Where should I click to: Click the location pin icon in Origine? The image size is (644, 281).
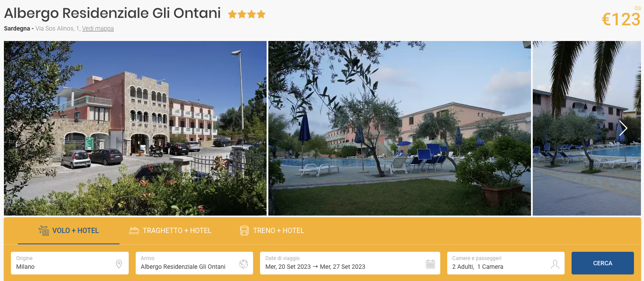pyautogui.click(x=119, y=264)
